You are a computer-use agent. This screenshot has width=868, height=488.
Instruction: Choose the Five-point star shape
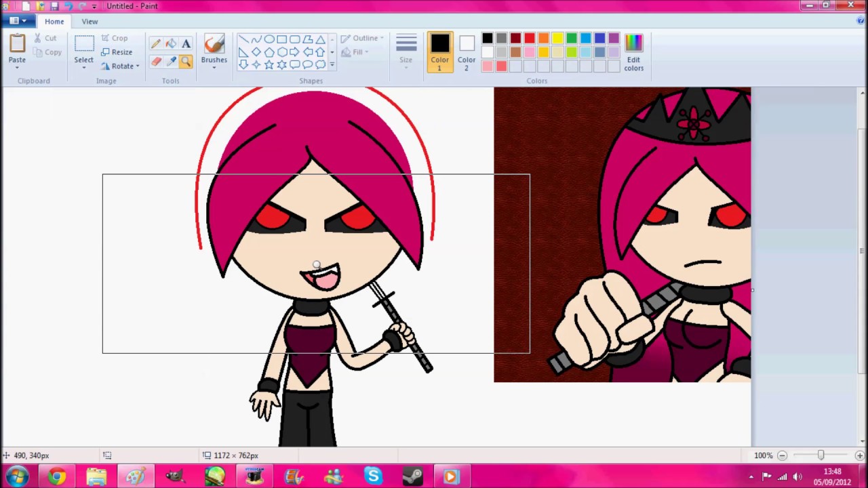(x=269, y=64)
